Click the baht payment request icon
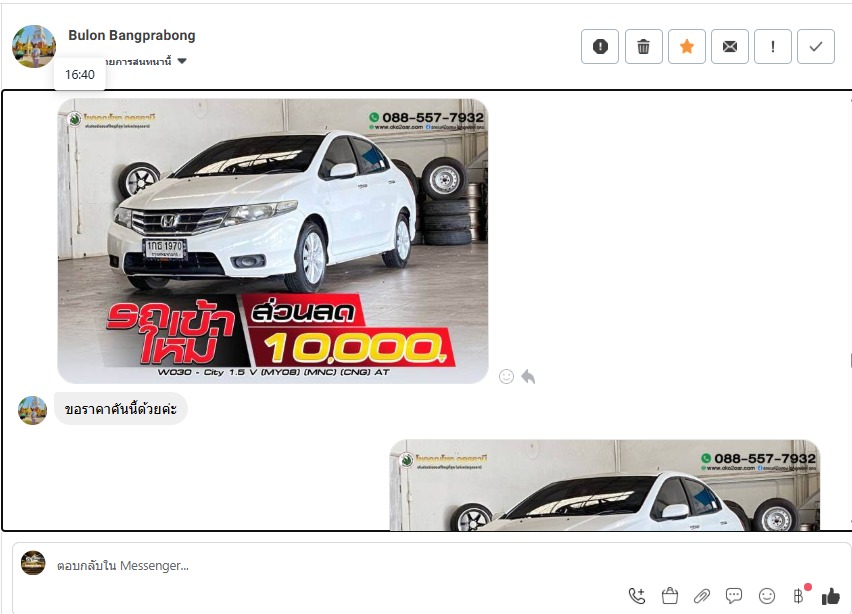The height and width of the screenshot is (614, 852). pos(798,596)
